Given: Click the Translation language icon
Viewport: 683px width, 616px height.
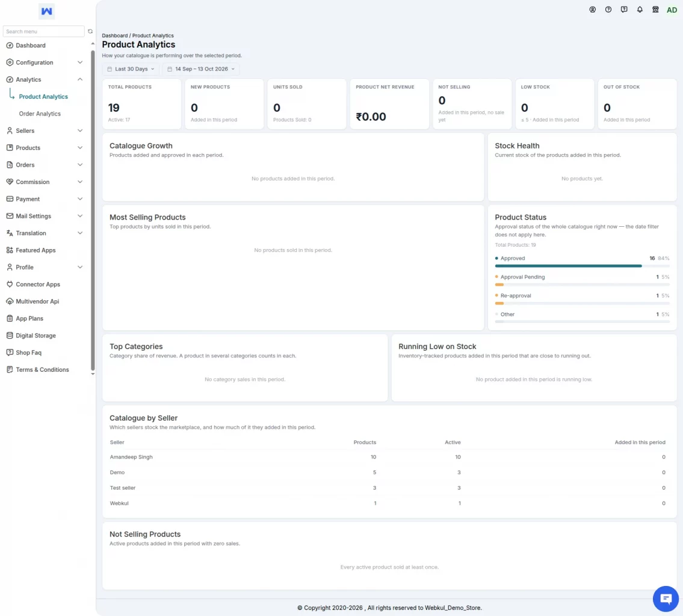Looking at the screenshot, I should coord(10,233).
